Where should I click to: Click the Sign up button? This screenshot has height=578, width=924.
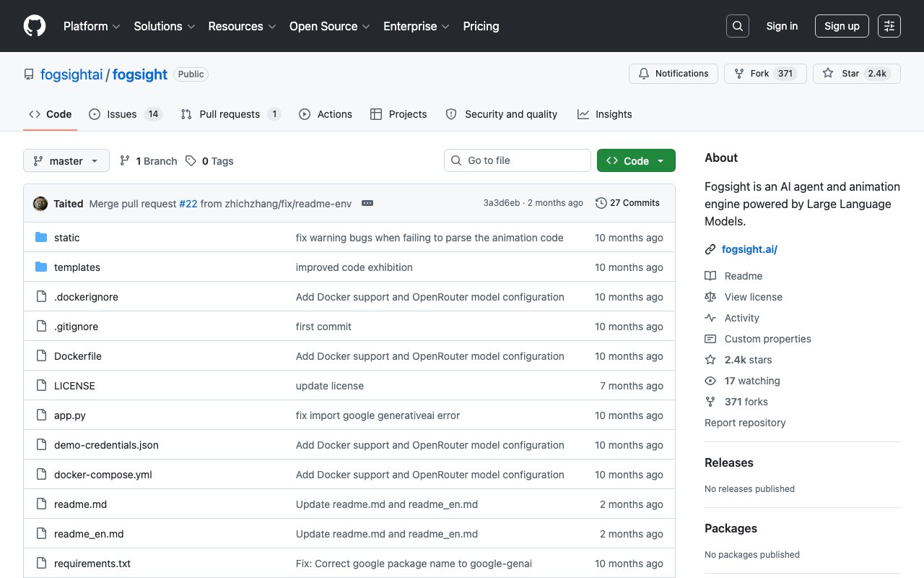(842, 26)
